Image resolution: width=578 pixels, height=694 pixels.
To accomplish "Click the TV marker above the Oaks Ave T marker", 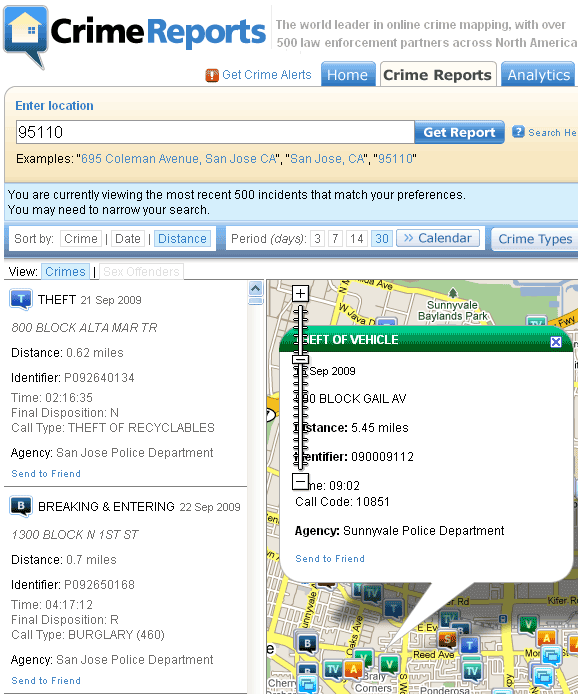I will [372, 594].
